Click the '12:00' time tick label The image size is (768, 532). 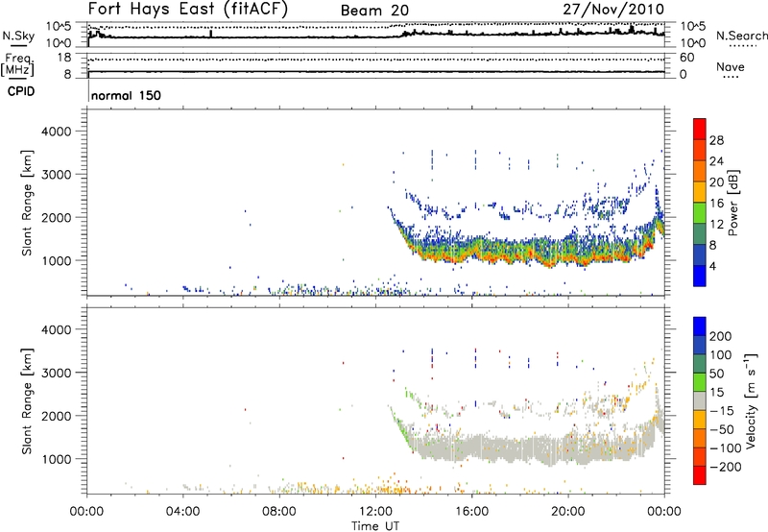375,512
